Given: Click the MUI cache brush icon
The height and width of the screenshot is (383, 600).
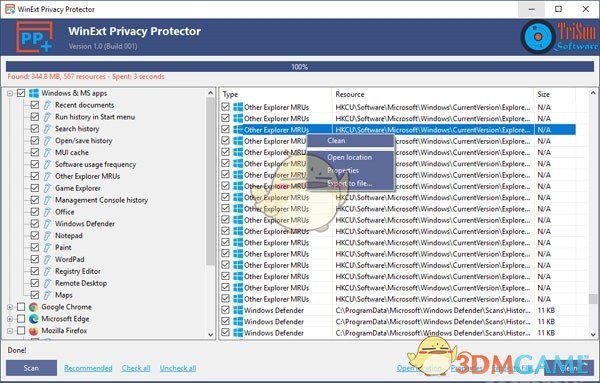Looking at the screenshot, I should pyautogui.click(x=47, y=152).
